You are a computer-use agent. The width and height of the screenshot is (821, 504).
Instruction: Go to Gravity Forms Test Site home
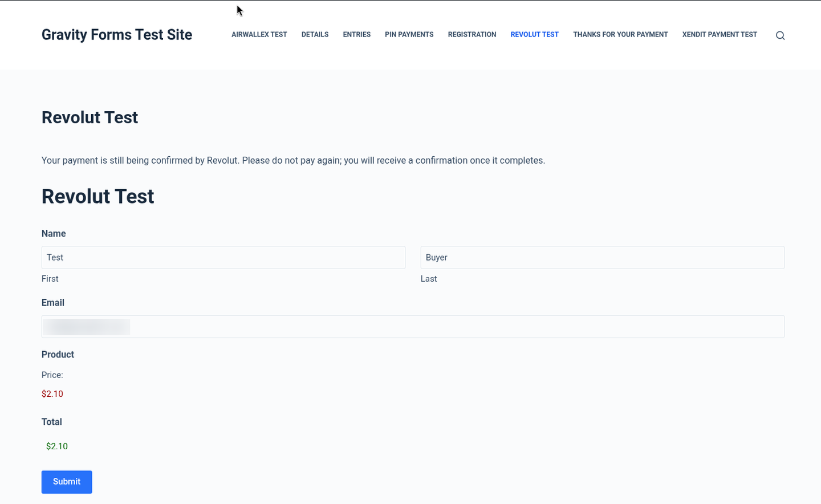coord(117,35)
